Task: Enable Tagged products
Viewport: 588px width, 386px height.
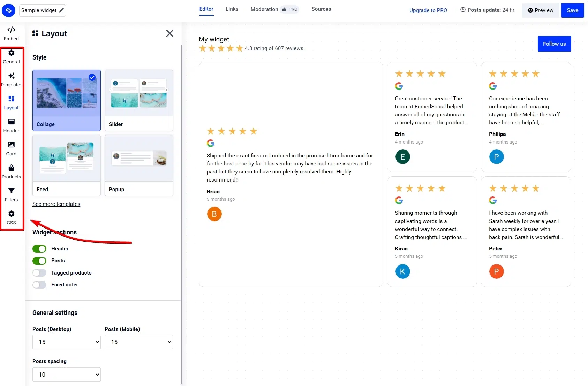Action: click(x=39, y=272)
